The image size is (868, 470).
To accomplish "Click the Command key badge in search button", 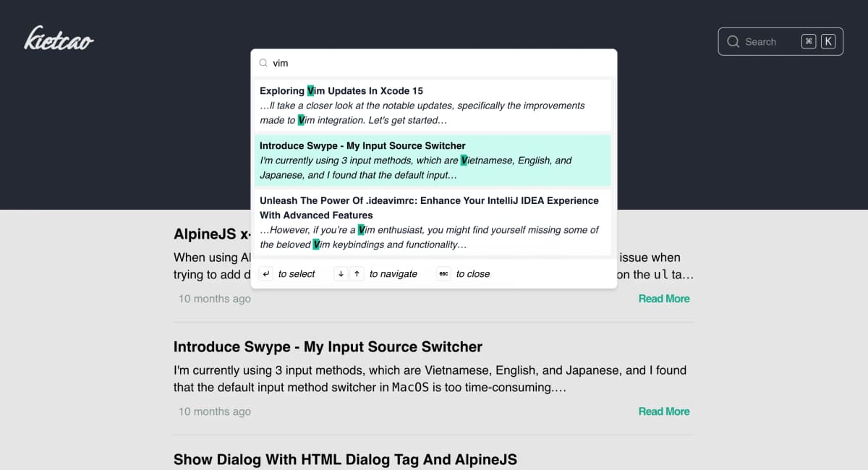I will pos(809,42).
